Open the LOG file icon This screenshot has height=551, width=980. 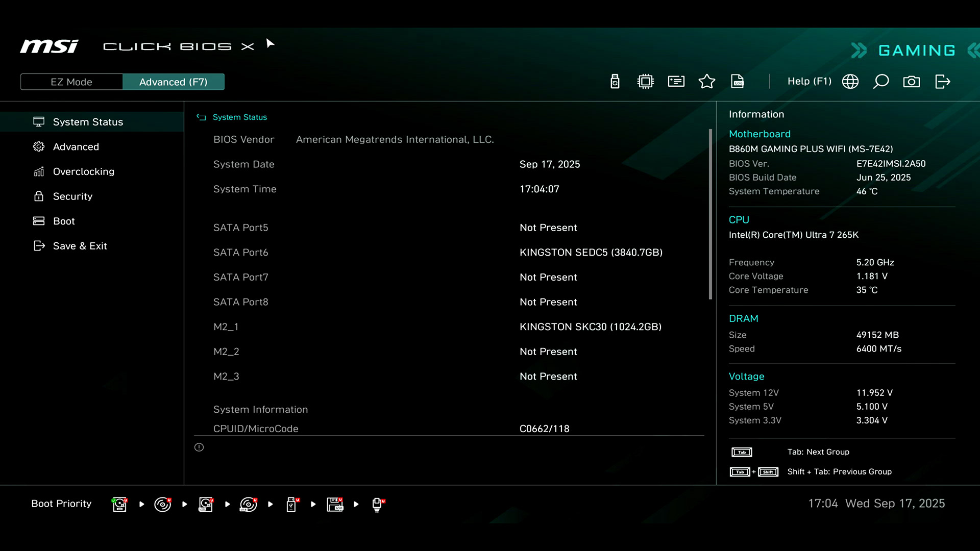point(738,82)
